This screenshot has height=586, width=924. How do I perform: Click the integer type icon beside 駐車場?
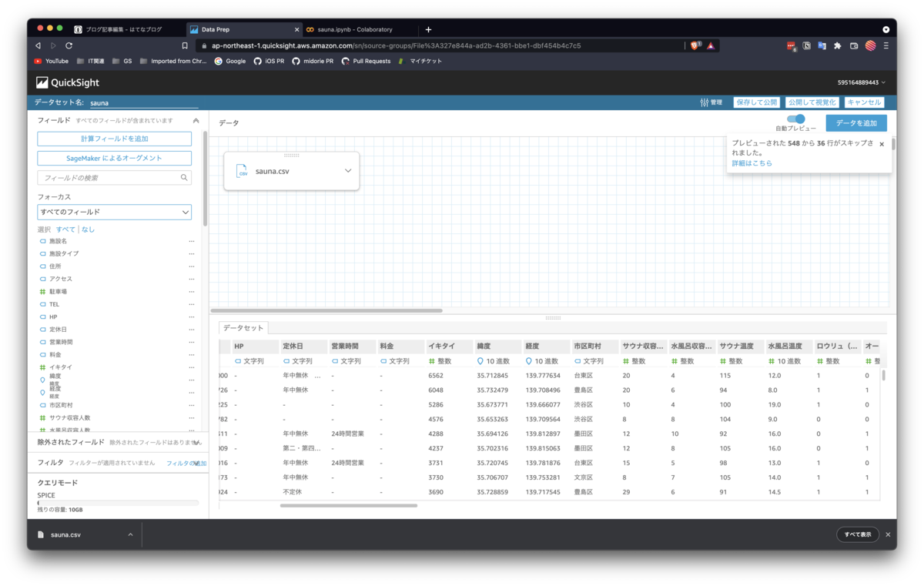pos(42,292)
